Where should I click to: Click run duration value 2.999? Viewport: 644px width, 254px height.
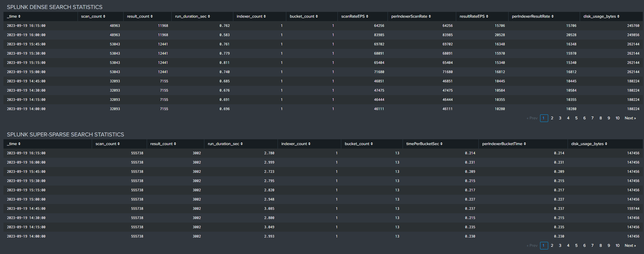[x=269, y=162]
